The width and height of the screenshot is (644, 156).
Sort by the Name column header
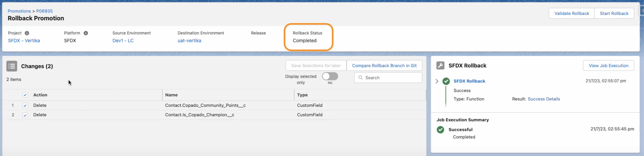coord(172,95)
